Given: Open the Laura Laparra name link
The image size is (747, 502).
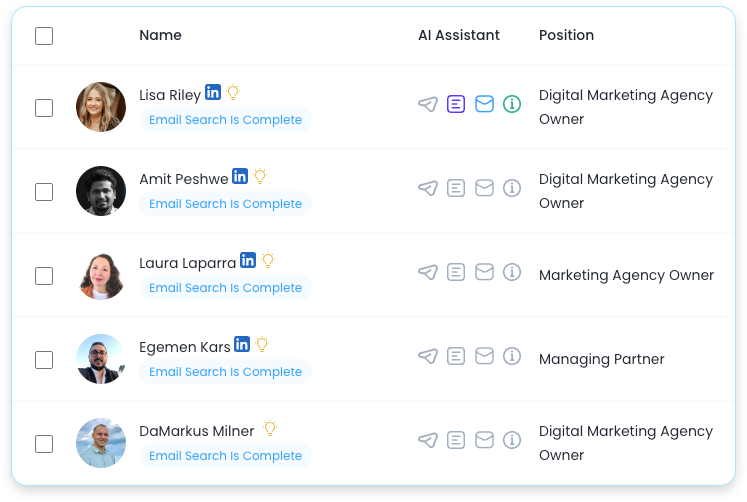Looking at the screenshot, I should [187, 263].
